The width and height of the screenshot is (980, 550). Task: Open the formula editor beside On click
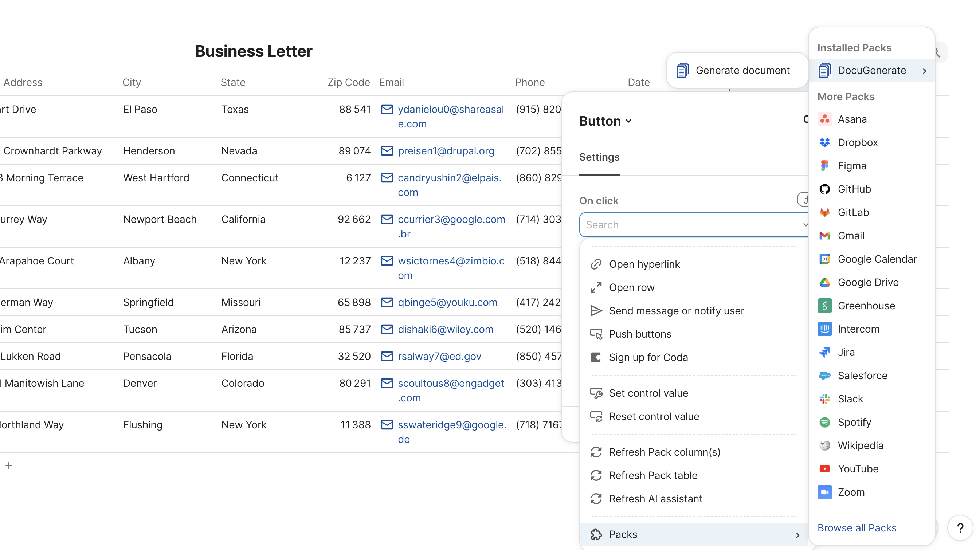[x=805, y=199]
